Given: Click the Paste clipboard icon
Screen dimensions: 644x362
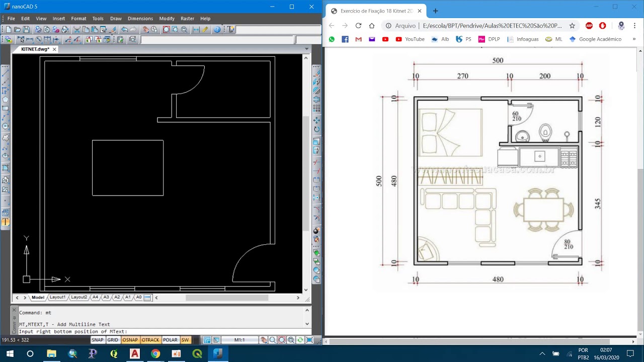Looking at the screenshot, I should tap(95, 30).
